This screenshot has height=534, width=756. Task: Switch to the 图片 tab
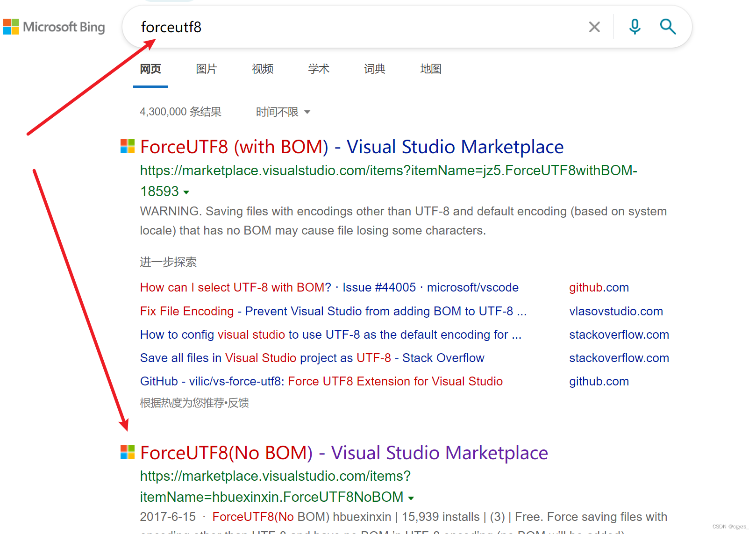(207, 69)
